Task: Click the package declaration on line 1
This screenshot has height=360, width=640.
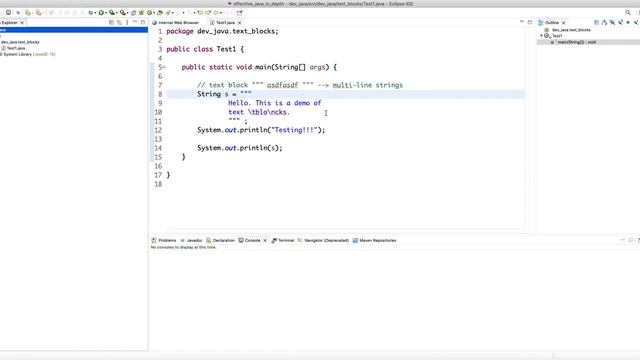Action: coord(222,31)
